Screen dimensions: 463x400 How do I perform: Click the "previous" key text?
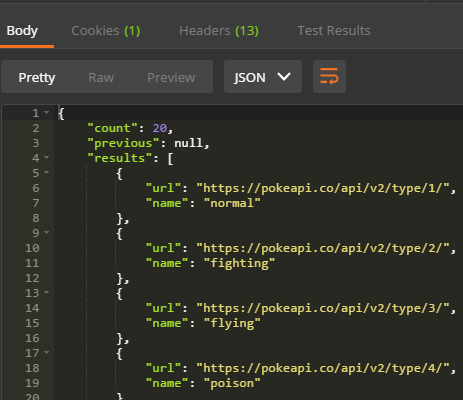(x=123, y=143)
